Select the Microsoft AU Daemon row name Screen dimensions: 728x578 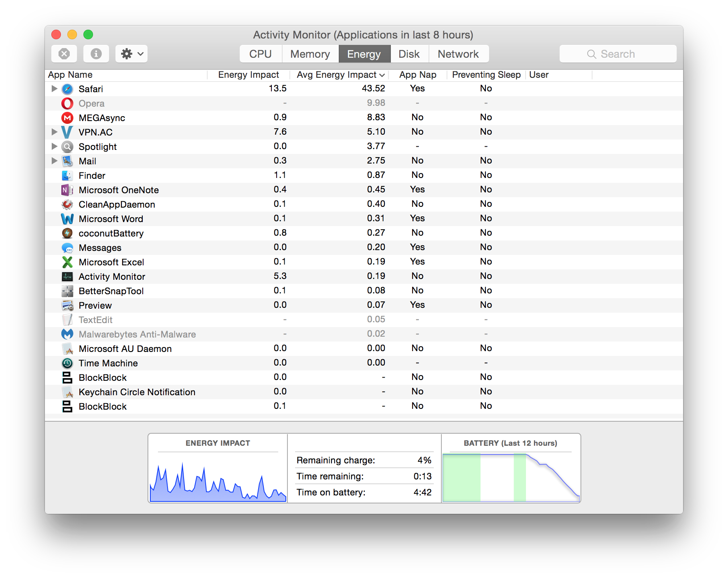(125, 349)
